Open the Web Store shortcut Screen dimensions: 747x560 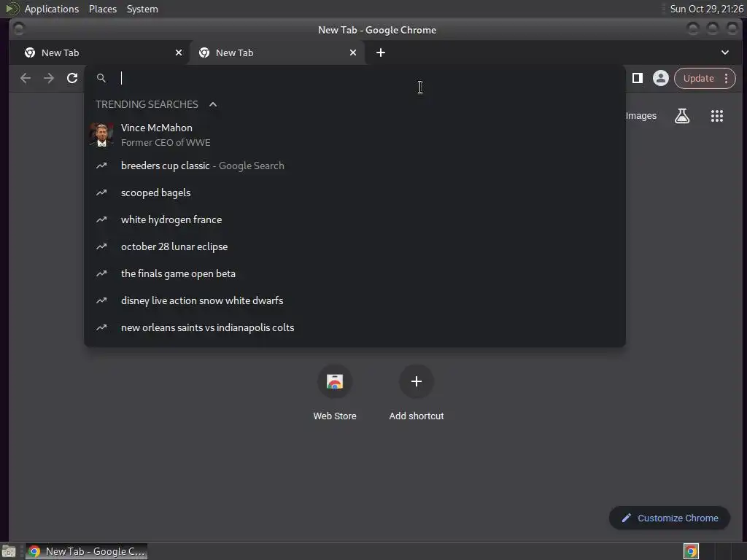(x=335, y=393)
